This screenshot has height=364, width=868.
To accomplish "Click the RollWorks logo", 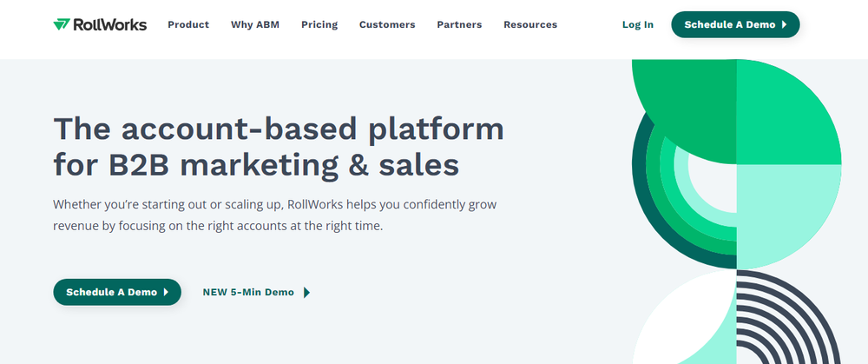I will click(x=100, y=24).
